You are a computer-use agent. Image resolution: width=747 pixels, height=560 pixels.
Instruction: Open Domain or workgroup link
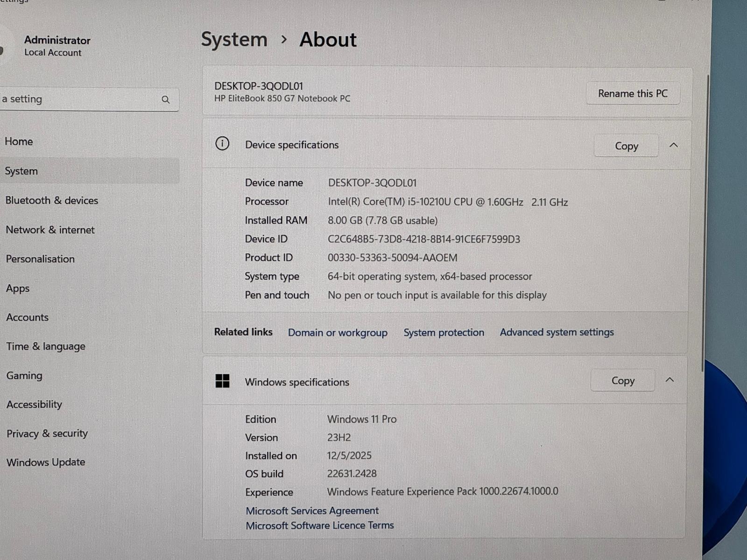[338, 333]
